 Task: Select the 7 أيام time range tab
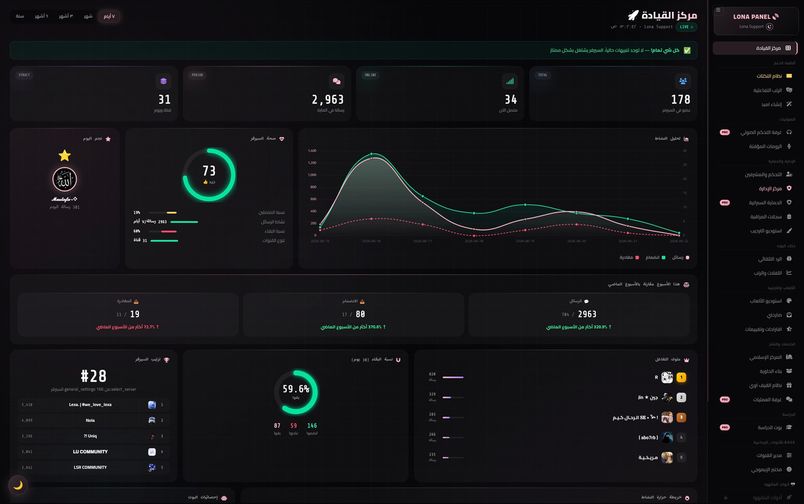[109, 16]
